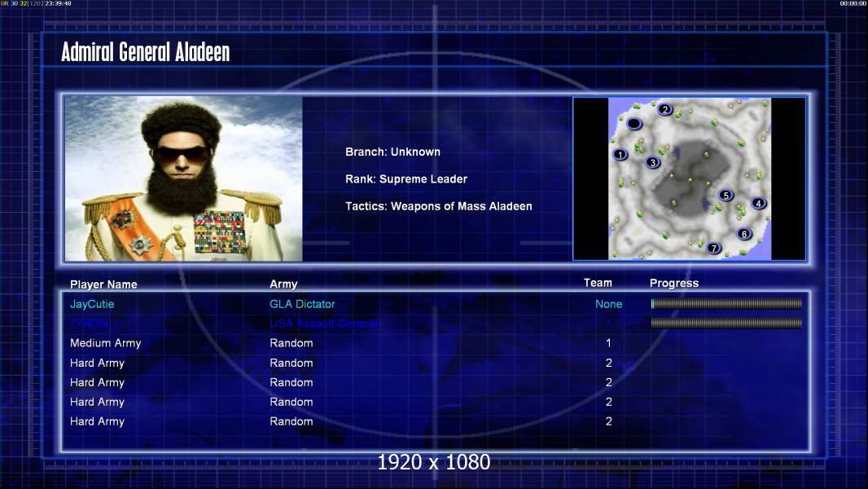Image resolution: width=868 pixels, height=489 pixels.
Task: Click the 'Team' column header
Action: tap(598, 283)
